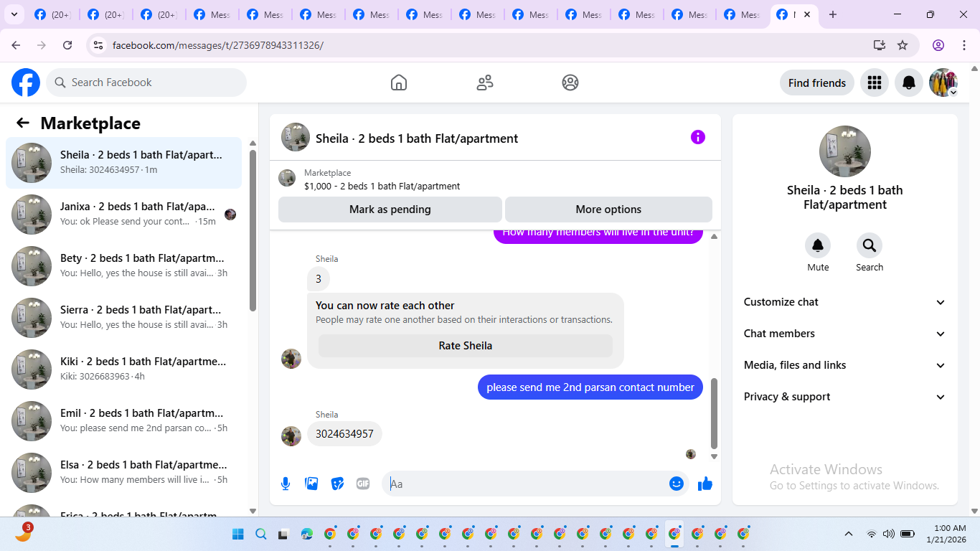Open conversation information purple icon

click(x=698, y=137)
